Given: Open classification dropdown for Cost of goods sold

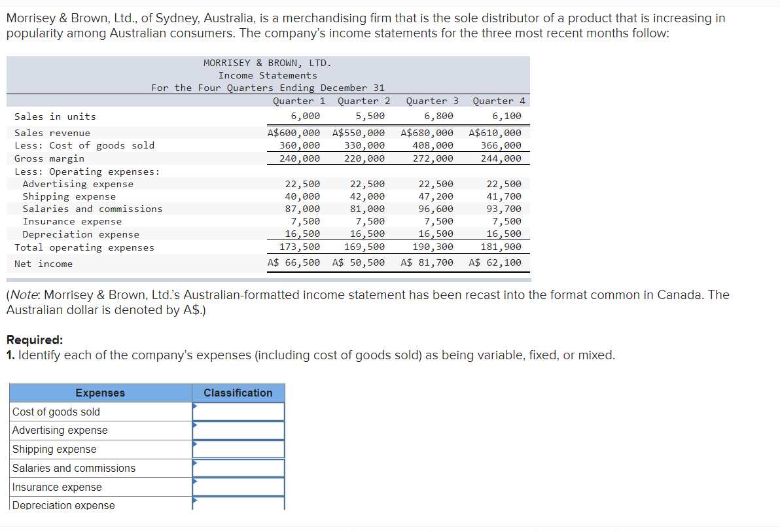Looking at the screenshot, I should [x=238, y=412].
